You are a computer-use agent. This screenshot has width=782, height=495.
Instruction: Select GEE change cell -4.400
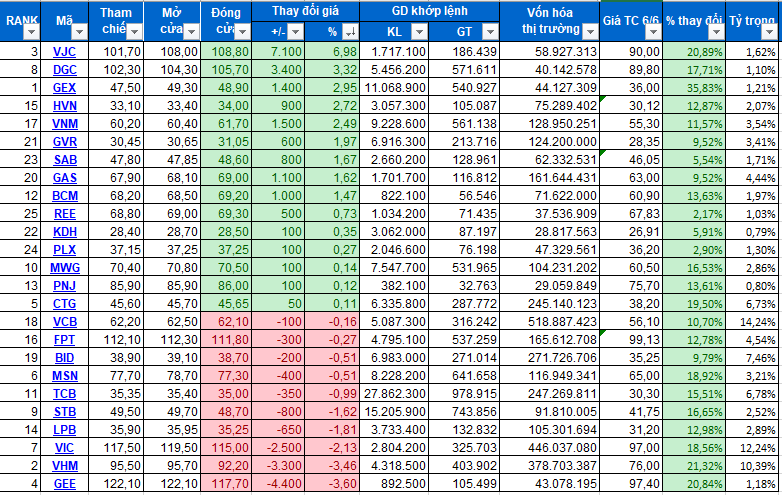(278, 484)
